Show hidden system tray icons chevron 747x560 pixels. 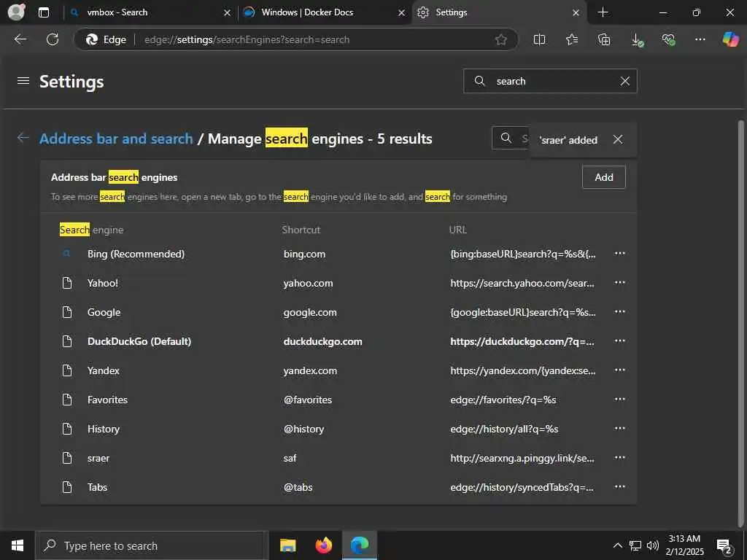point(617,545)
